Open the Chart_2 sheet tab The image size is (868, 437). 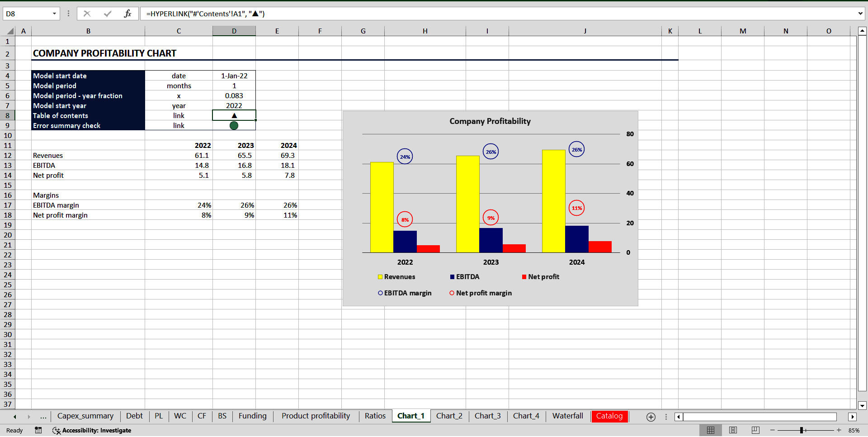point(449,416)
